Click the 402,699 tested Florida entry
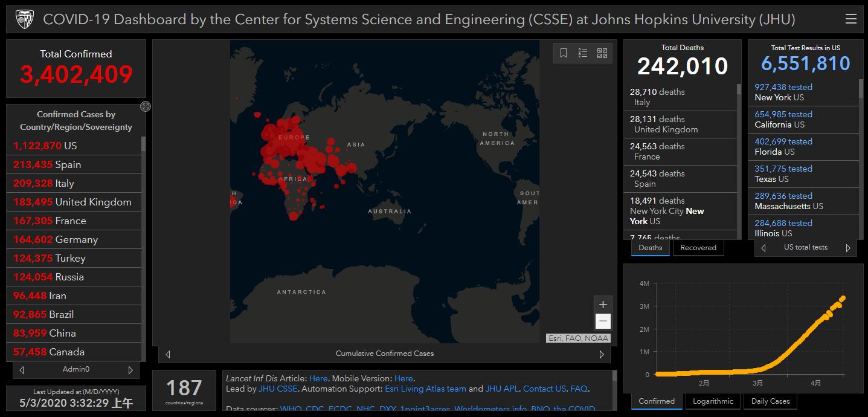This screenshot has height=417, width=868. tap(804, 147)
